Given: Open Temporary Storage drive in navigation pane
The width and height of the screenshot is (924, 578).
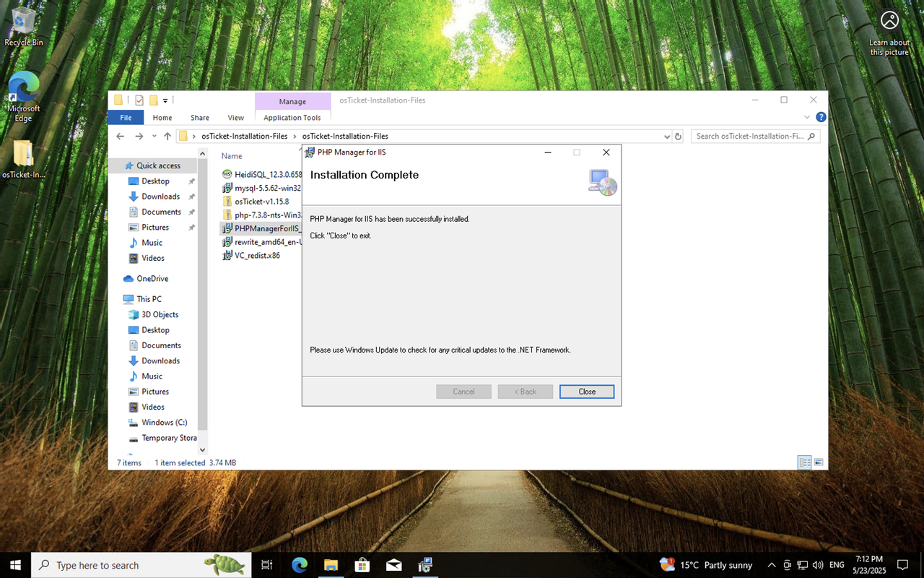Looking at the screenshot, I should [169, 438].
